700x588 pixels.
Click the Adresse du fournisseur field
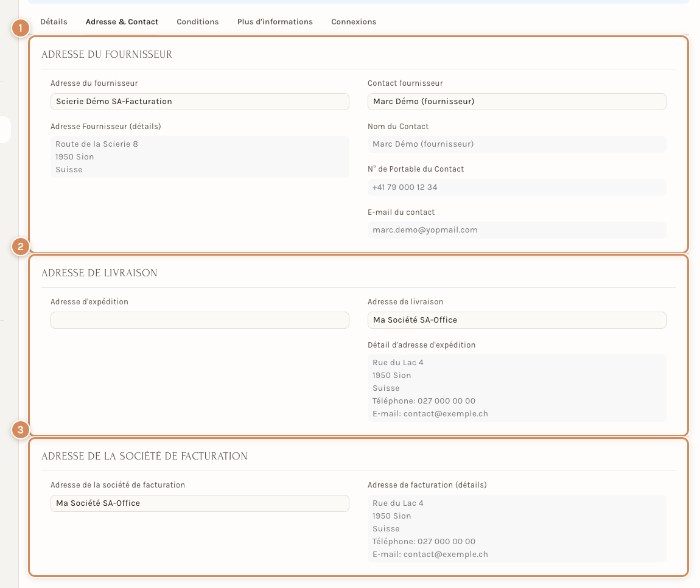pyautogui.click(x=200, y=102)
